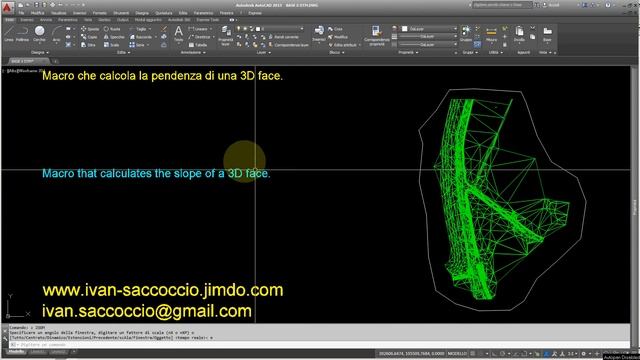The height and width of the screenshot is (360, 640).
Task: Switch to the Inserisci ribbon tab
Action: tap(27, 20)
